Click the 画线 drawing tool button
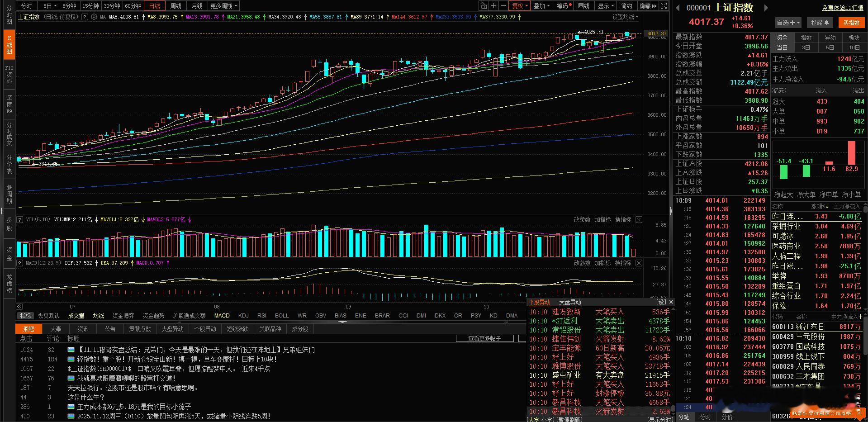Viewport: 868px width, 422px height. pos(584,6)
